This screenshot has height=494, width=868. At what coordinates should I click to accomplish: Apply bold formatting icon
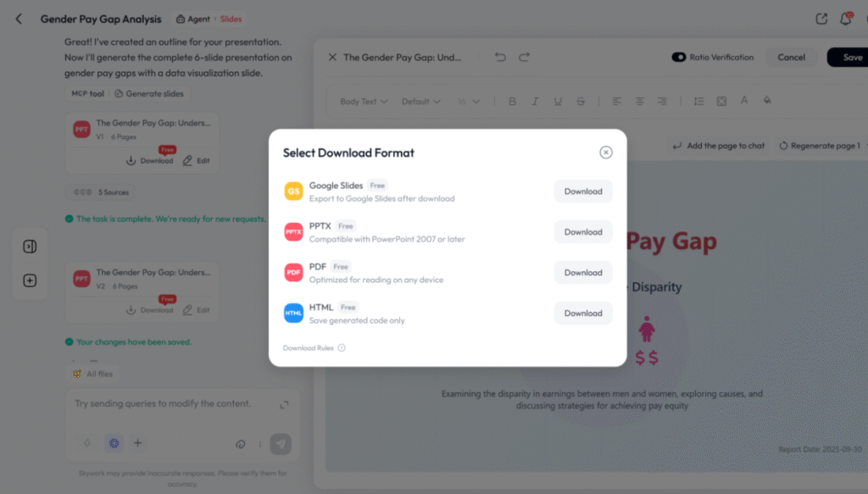click(512, 101)
